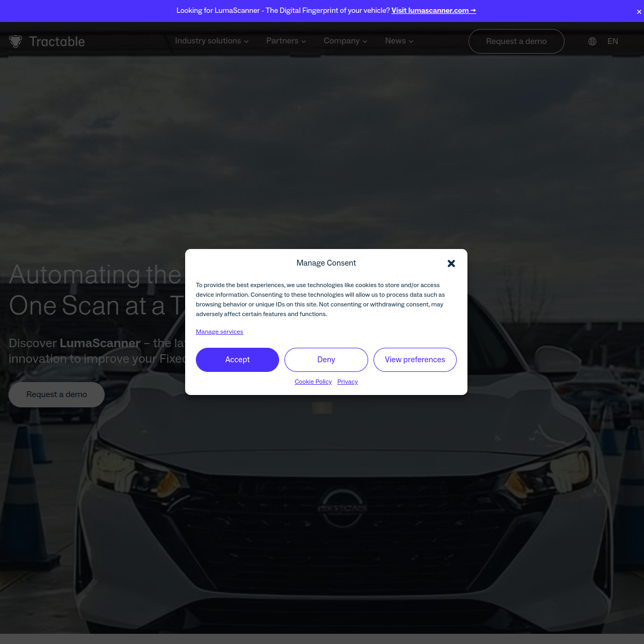Visit lumascanner.com banner link

(x=434, y=10)
